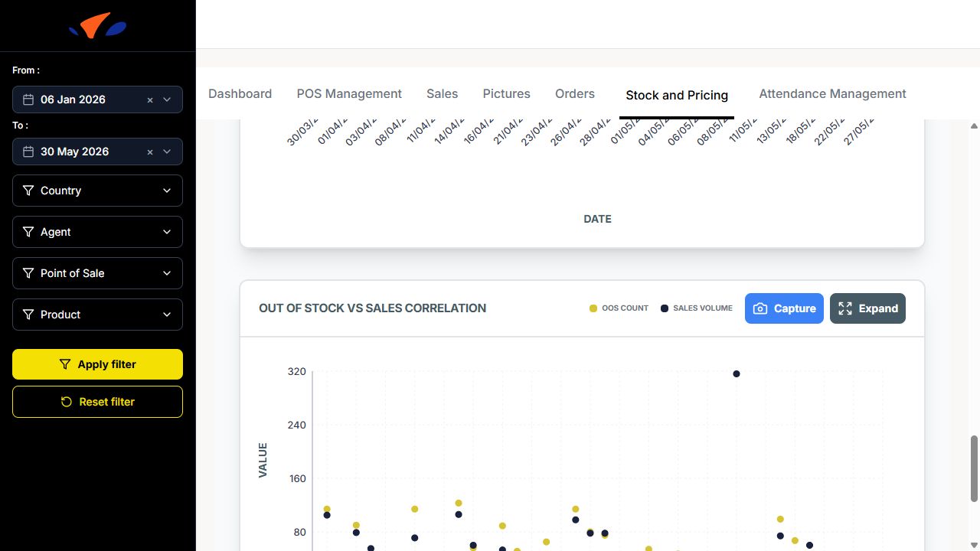Click the Reset filter button
The width and height of the screenshot is (980, 551).
coord(97,402)
